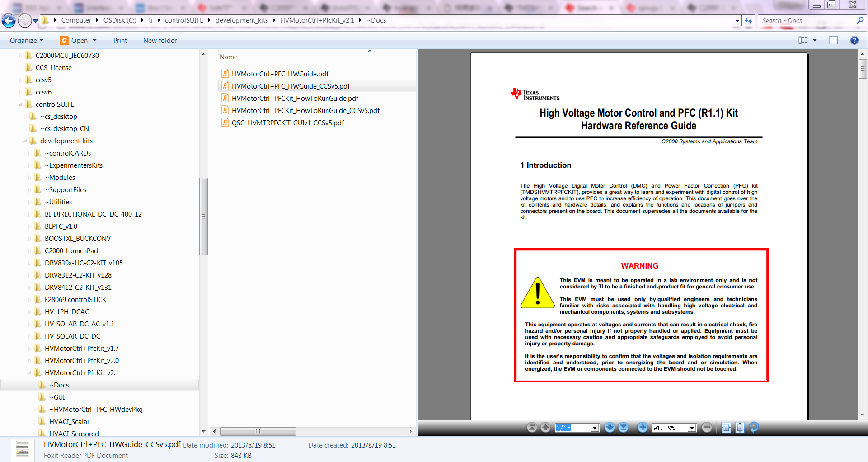The height and width of the screenshot is (462, 868).
Task: Toggle single-page fit view in the PDF toolbar
Action: point(740,427)
